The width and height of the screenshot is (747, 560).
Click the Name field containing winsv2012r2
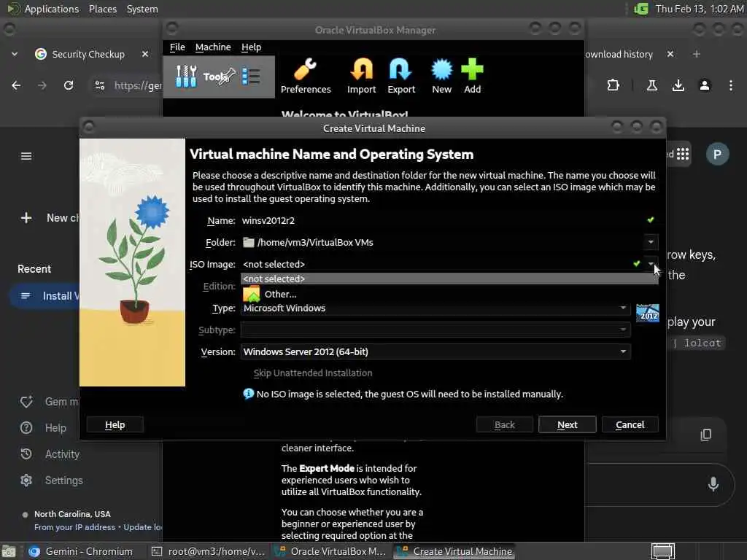pyautogui.click(x=441, y=220)
